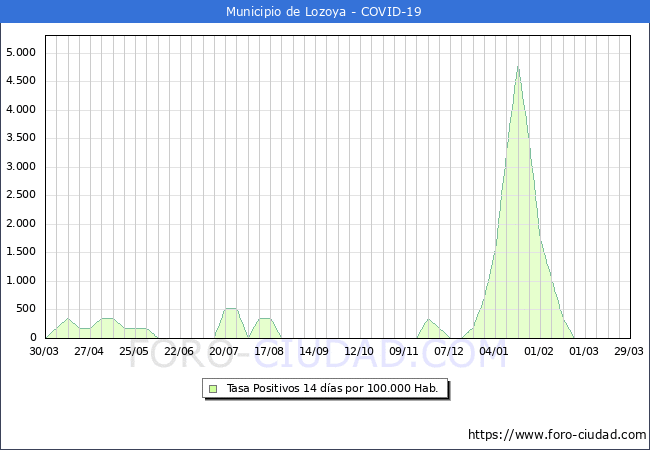Image resolution: width=650 pixels, height=450 pixels.
Task: Click x-axis date '27/04'
Action: click(x=89, y=351)
